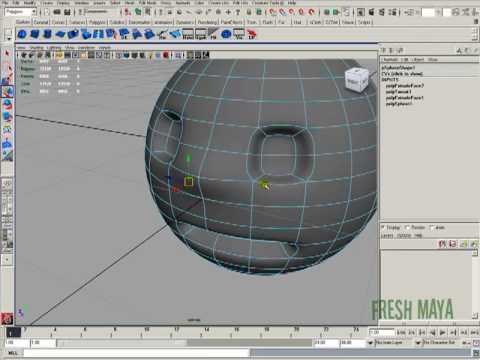Click the play forward button
Screen dimensions: 480x360
click(443, 332)
